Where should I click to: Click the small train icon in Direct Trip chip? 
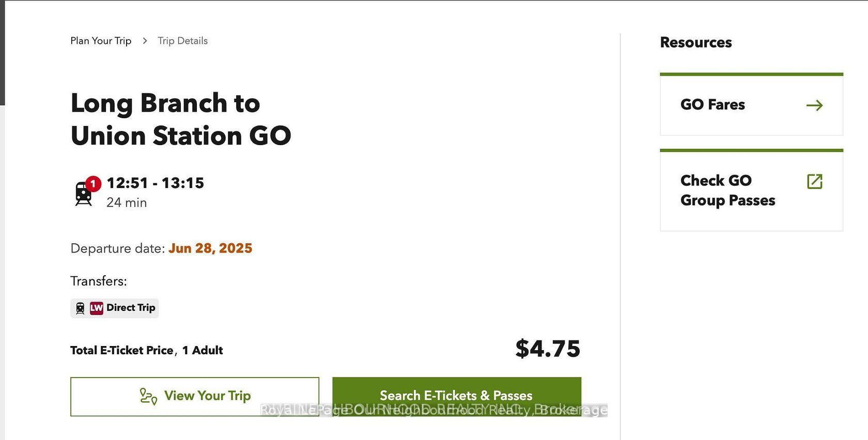[80, 308]
